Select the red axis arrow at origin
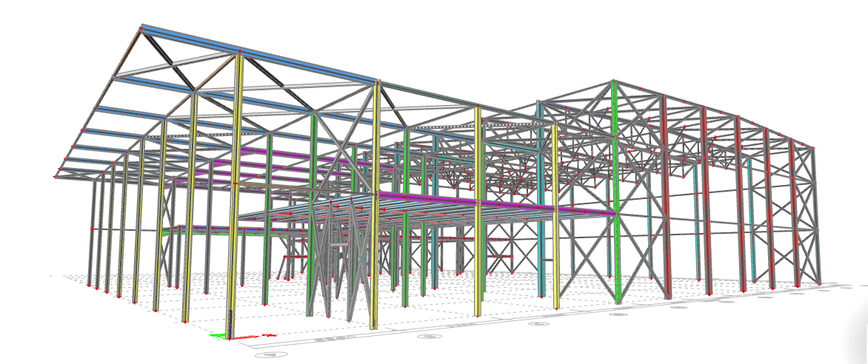The width and height of the screenshot is (868, 364). (267, 336)
